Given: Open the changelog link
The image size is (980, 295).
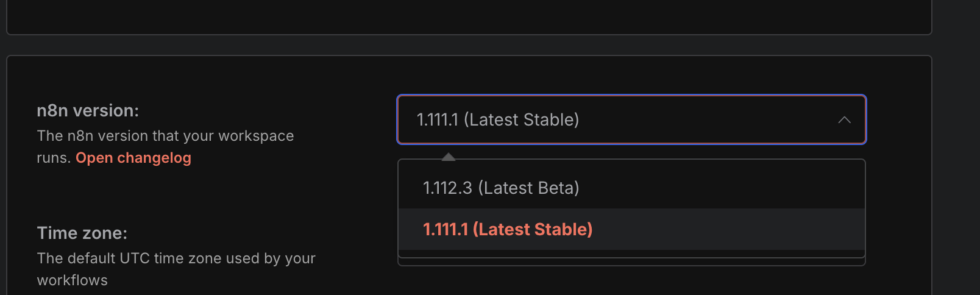Looking at the screenshot, I should tap(133, 158).
